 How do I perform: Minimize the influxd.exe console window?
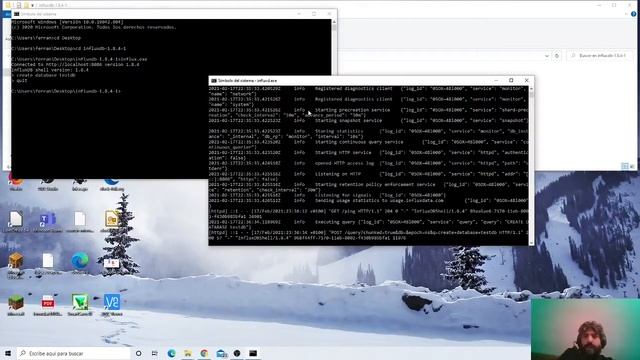click(496, 80)
